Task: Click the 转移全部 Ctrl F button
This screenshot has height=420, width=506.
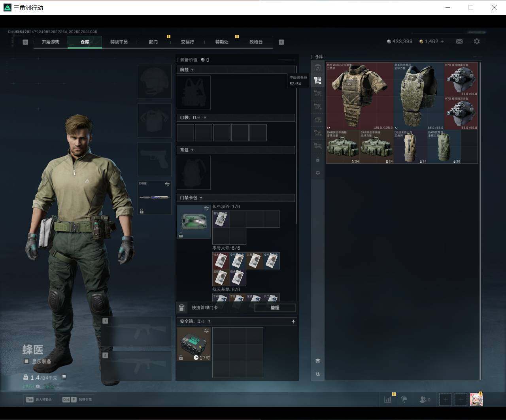Action: 77,399
